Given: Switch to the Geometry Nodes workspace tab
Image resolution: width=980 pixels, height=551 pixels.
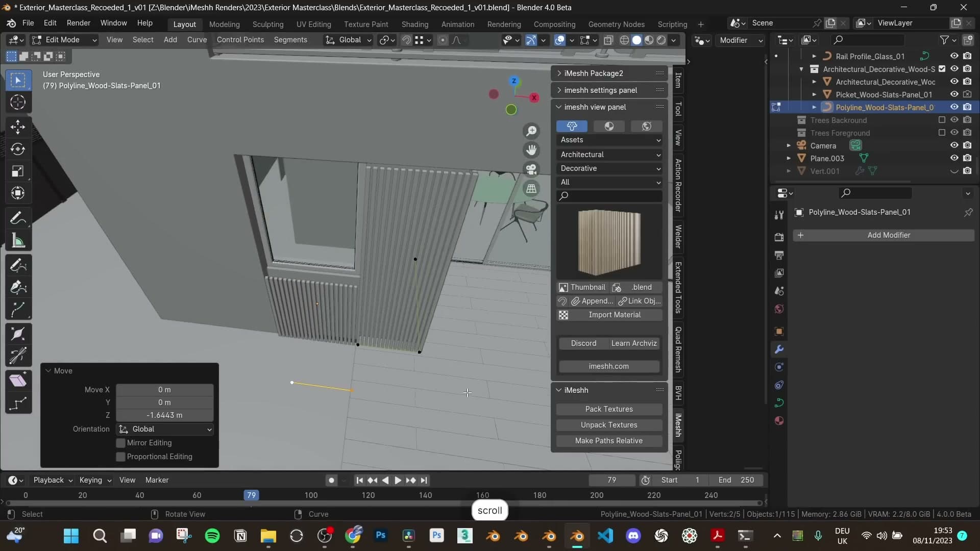Looking at the screenshot, I should point(616,24).
